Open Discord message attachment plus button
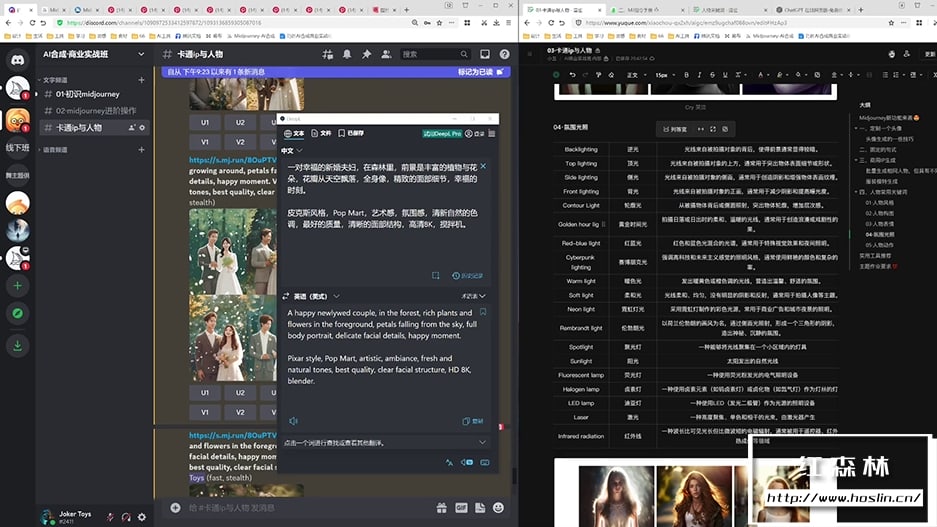 tap(175, 507)
